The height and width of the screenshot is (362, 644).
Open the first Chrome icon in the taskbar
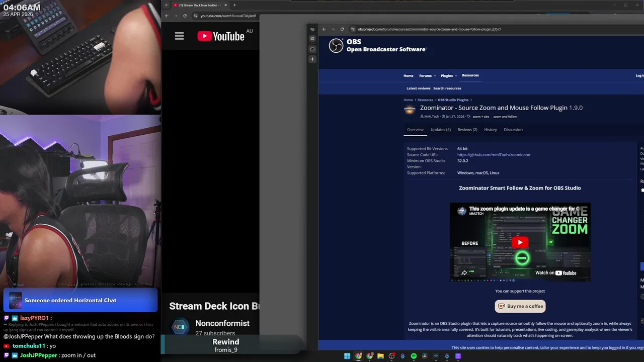[358, 356]
